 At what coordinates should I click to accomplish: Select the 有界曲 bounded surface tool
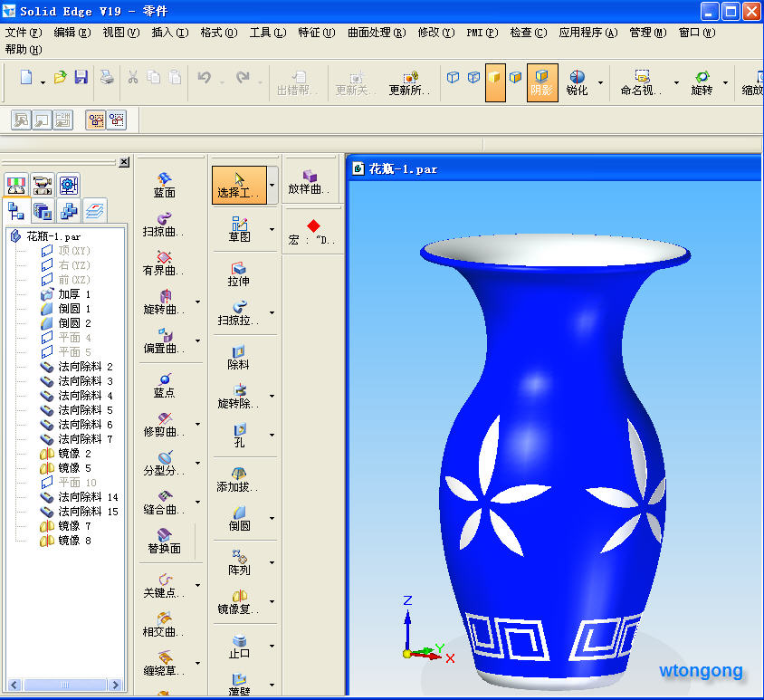[x=164, y=264]
